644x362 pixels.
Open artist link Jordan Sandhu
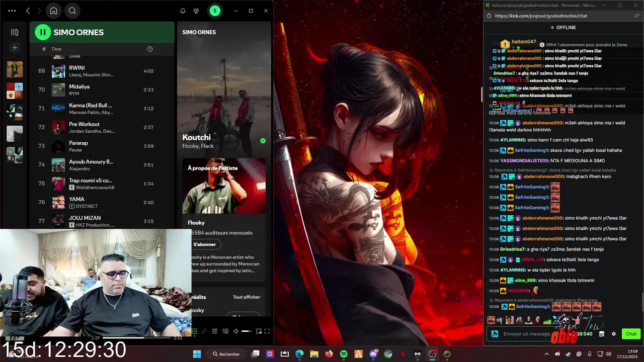tap(85, 131)
